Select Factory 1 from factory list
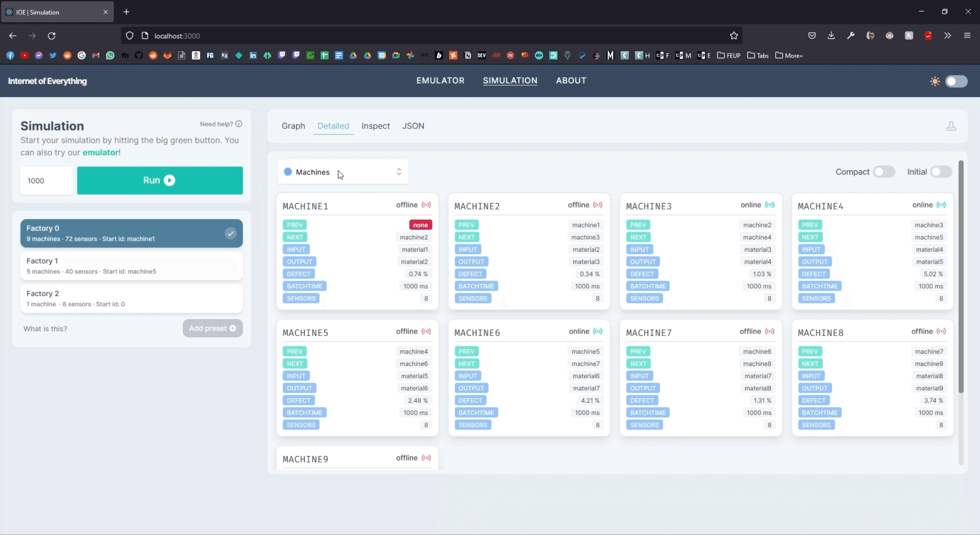980x535 pixels. (130, 265)
